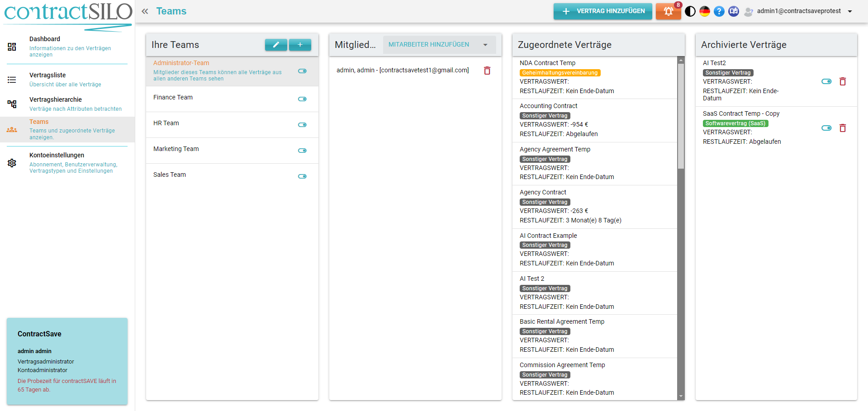Toggle the Marketing Team switch
The image size is (868, 411).
click(x=302, y=151)
